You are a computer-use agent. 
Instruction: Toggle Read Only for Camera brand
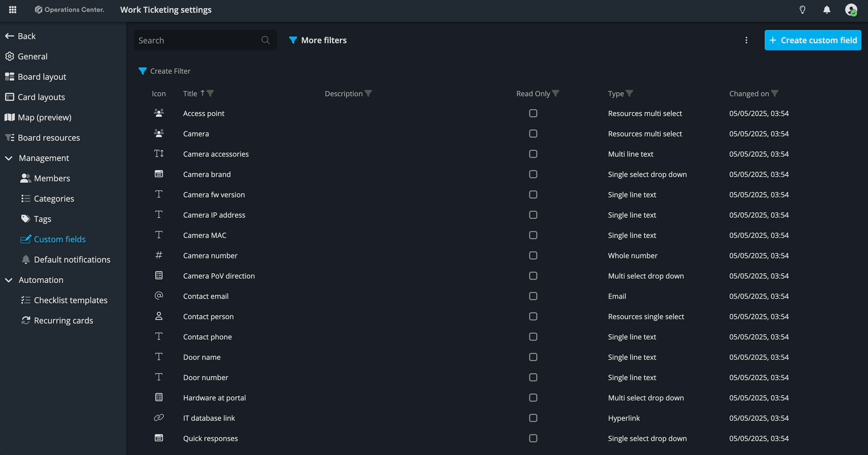tap(533, 174)
